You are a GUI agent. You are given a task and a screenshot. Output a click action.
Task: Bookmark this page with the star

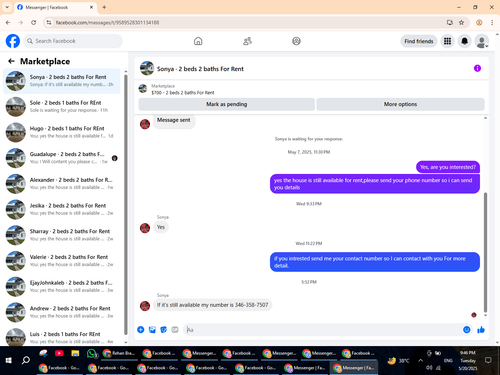pyautogui.click(x=461, y=22)
